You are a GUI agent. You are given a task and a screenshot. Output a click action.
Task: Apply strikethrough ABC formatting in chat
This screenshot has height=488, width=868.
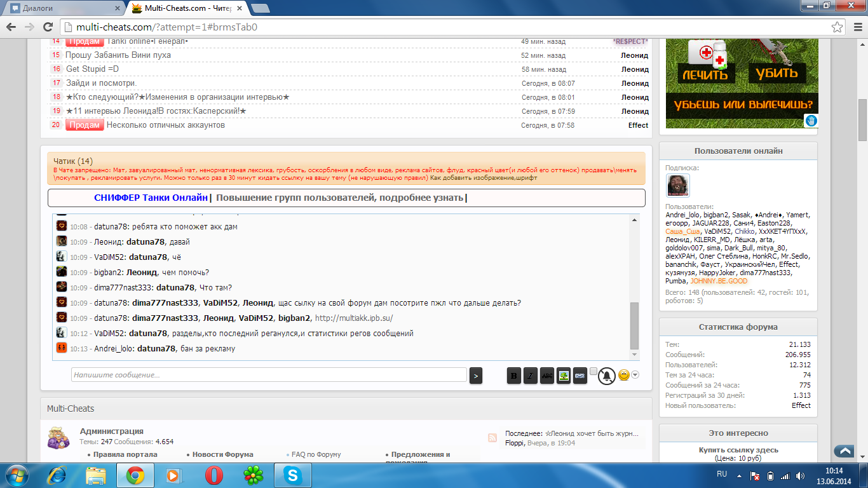pyautogui.click(x=547, y=376)
